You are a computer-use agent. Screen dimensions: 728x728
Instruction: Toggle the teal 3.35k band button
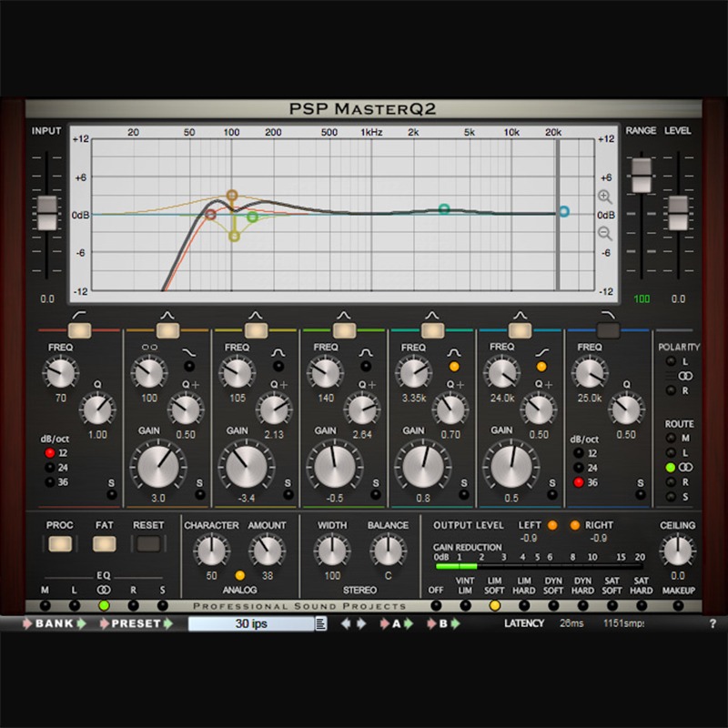point(432,330)
